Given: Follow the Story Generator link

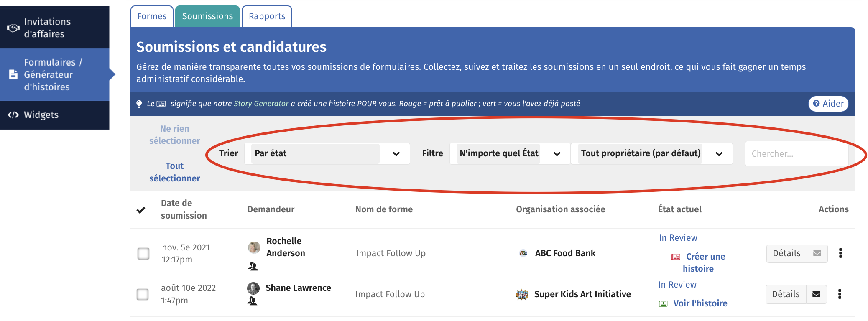Looking at the screenshot, I should tap(261, 103).
